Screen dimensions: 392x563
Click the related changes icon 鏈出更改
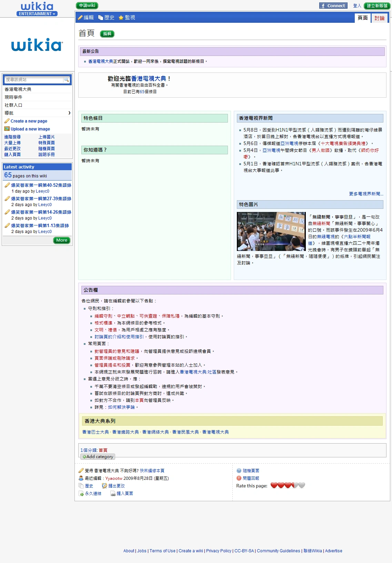coord(104,486)
